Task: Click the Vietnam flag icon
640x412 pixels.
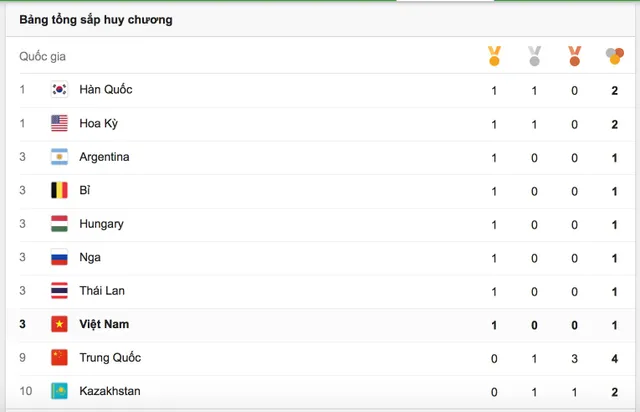Action: (x=59, y=324)
